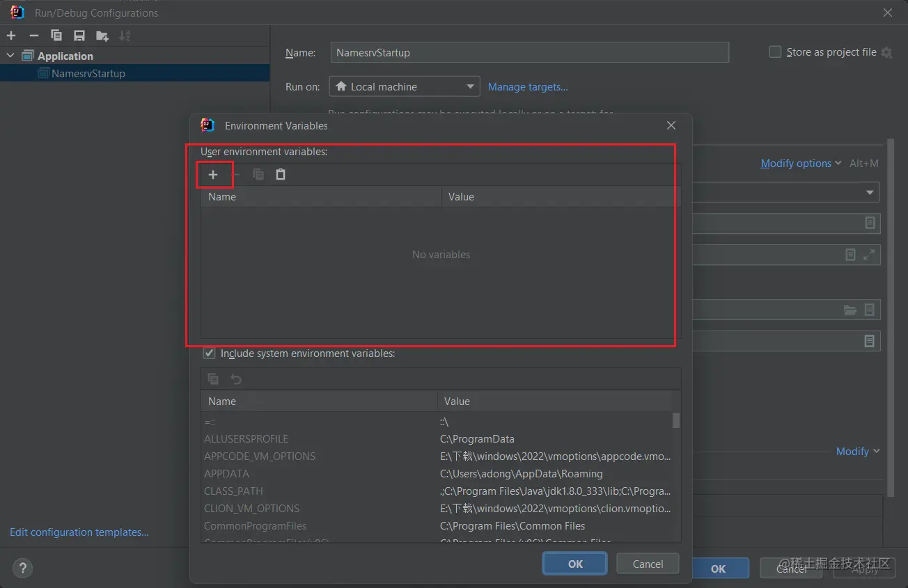
Task: Collapse the Application tree node
Action: (x=10, y=56)
